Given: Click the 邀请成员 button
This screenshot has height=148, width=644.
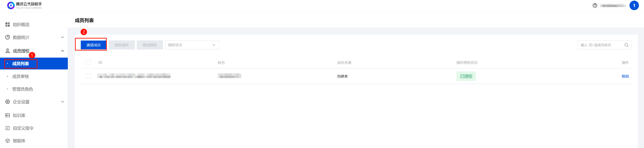Looking at the screenshot, I should point(93,45).
